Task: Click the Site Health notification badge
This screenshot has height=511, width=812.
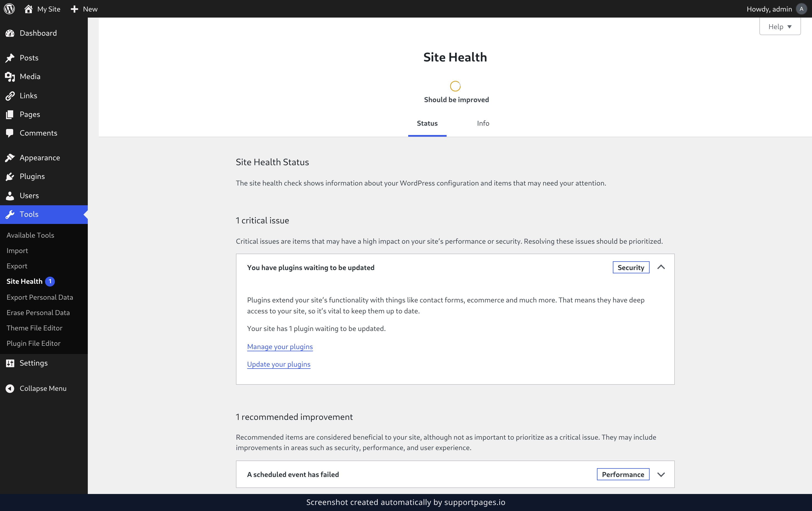Action: (x=50, y=281)
